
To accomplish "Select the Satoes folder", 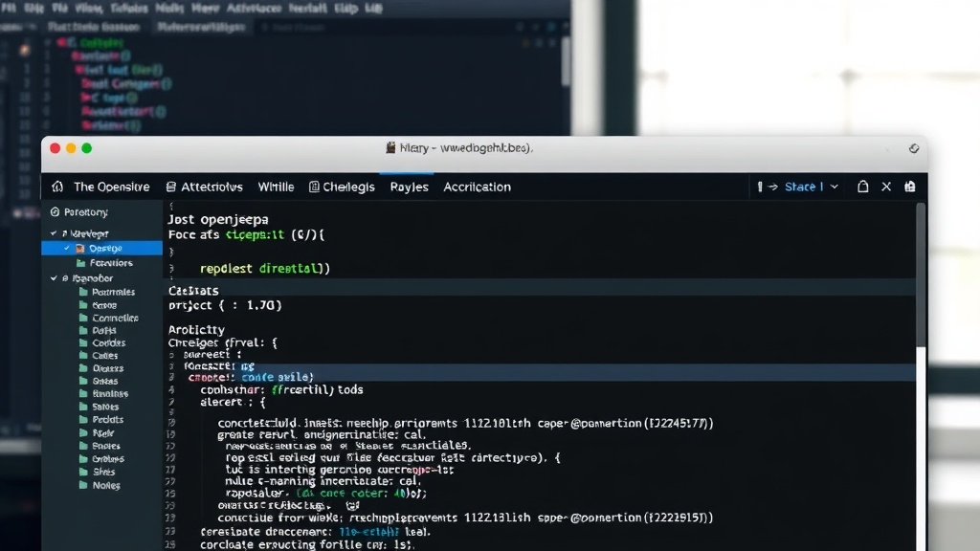I will click(105, 407).
